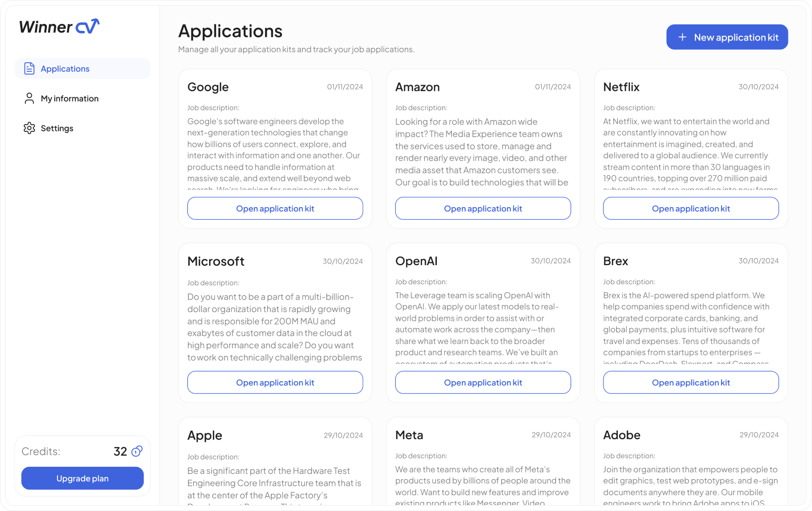Select the Adobe card title
812x511 pixels.
pyautogui.click(x=622, y=435)
